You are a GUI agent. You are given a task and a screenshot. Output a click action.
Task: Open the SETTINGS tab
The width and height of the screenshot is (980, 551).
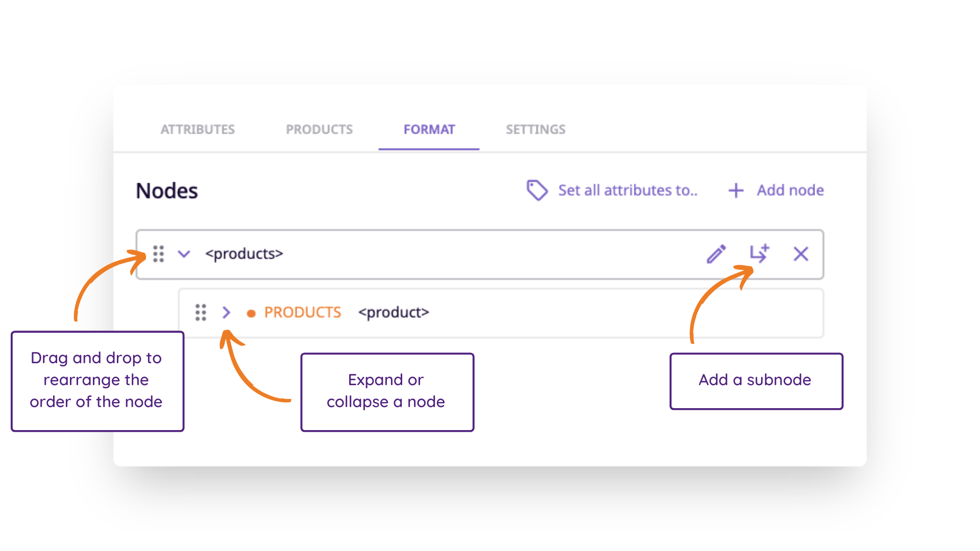tap(535, 130)
